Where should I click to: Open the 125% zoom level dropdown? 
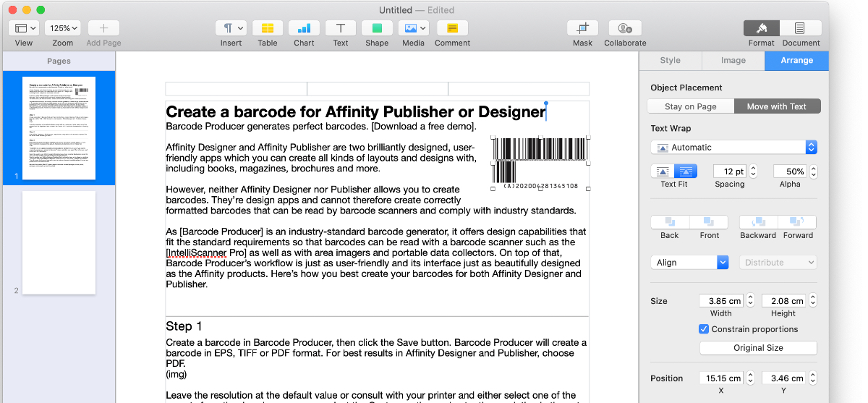63,28
